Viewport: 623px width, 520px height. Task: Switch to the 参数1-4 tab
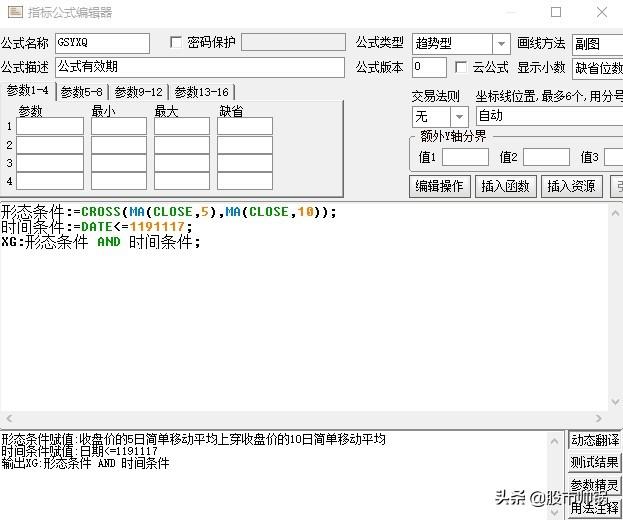pyautogui.click(x=27, y=91)
